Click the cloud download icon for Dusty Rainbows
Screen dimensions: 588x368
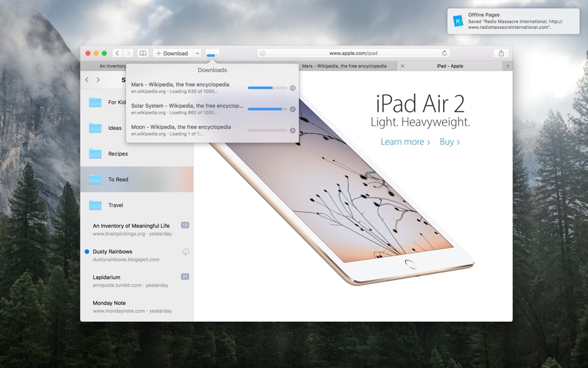[x=185, y=252]
